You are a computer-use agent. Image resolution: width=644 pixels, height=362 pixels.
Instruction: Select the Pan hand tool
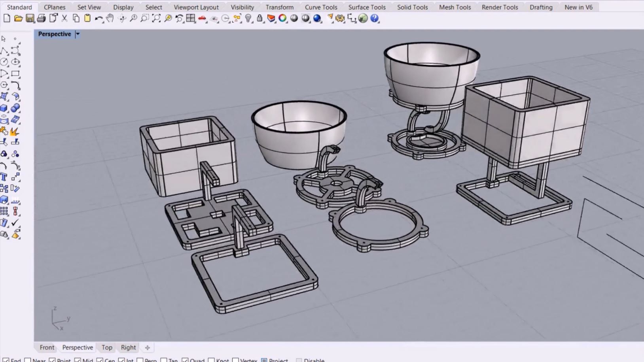click(x=110, y=18)
